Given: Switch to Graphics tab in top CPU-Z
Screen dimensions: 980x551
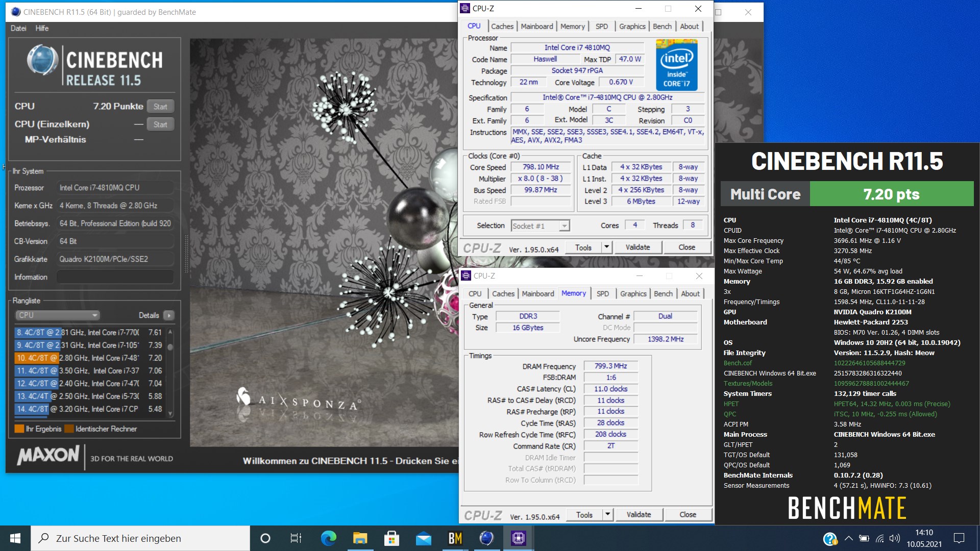Looking at the screenshot, I should 632,27.
